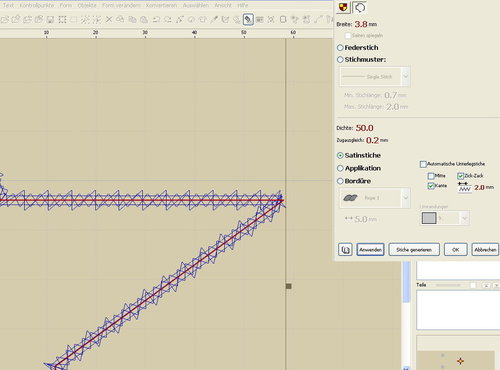Open the Text menu

[x=8, y=5]
